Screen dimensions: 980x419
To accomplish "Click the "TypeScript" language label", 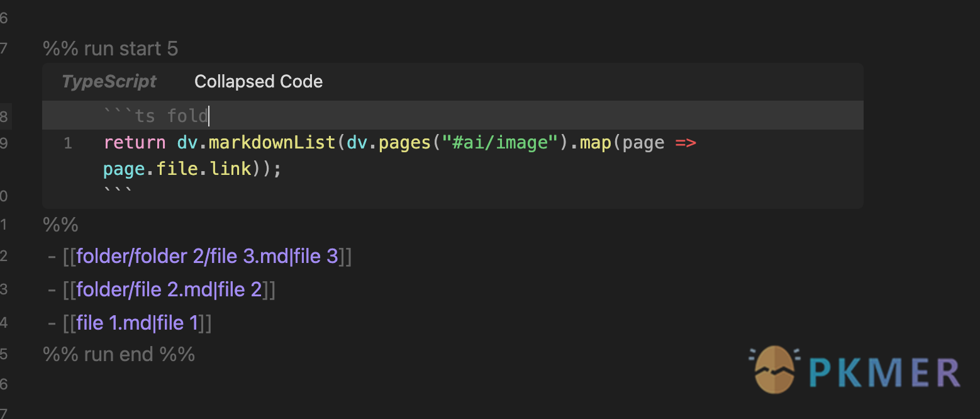I will [x=109, y=82].
